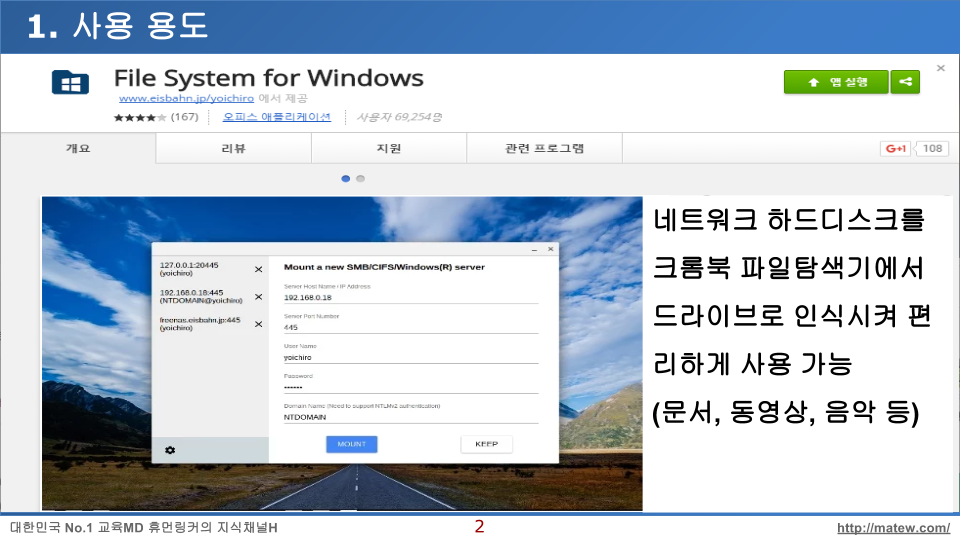Open the 오피스 애플리케이션 category link
Screen dimensions: 960x540
pyautogui.click(x=277, y=117)
